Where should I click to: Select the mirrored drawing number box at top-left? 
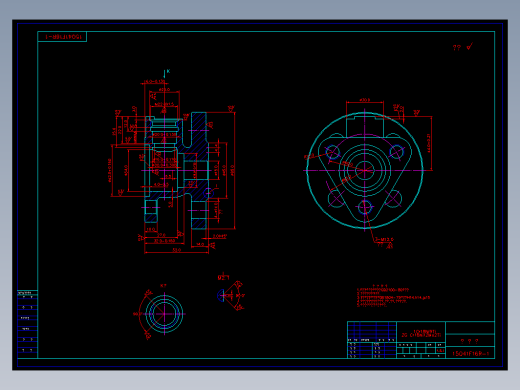[x=62, y=37]
